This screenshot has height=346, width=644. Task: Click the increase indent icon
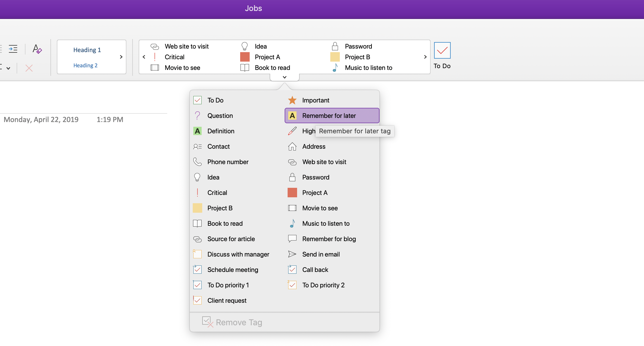click(13, 49)
